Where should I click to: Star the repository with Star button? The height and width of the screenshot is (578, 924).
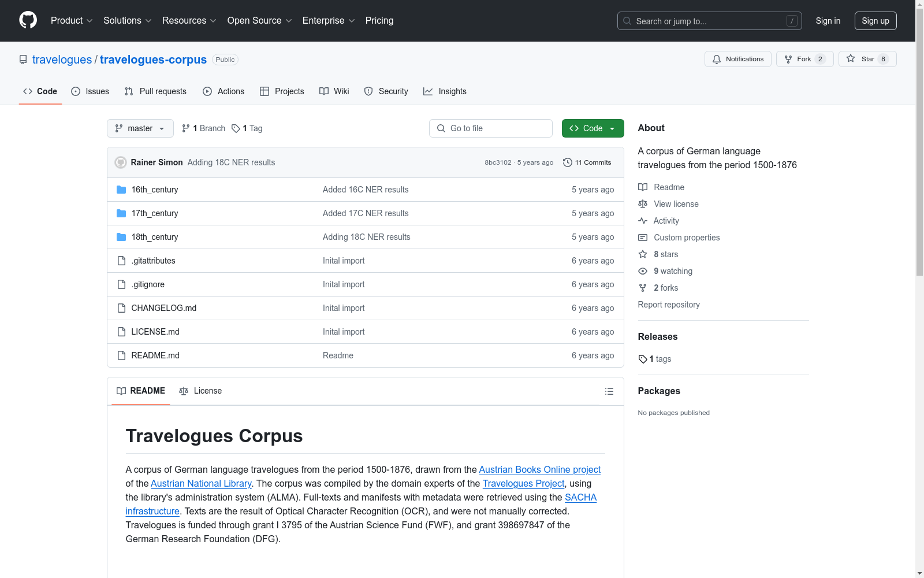tap(867, 59)
